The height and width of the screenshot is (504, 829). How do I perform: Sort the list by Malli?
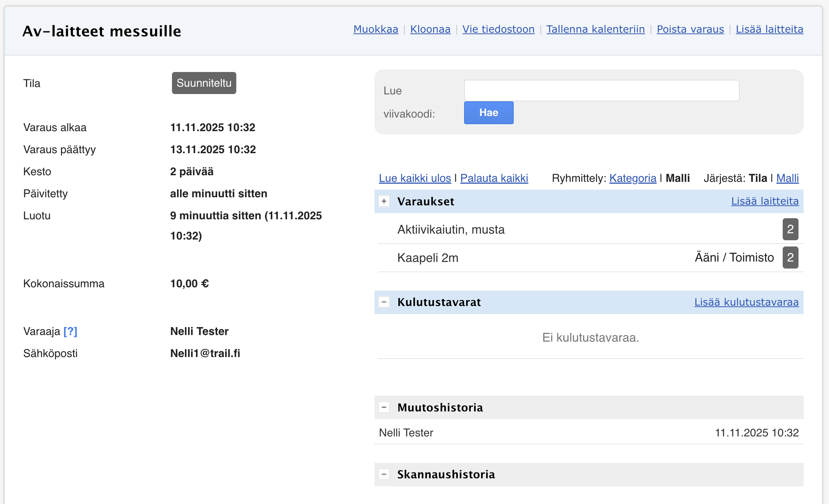click(x=787, y=178)
